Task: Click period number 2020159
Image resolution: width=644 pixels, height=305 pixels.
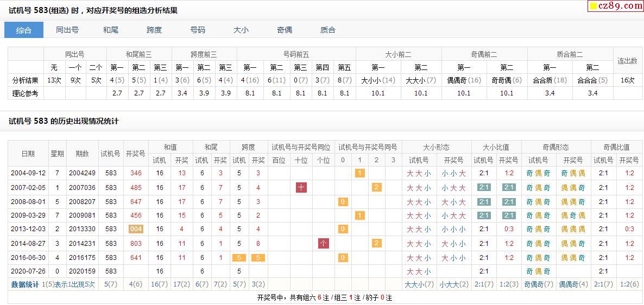Action: click(x=82, y=271)
